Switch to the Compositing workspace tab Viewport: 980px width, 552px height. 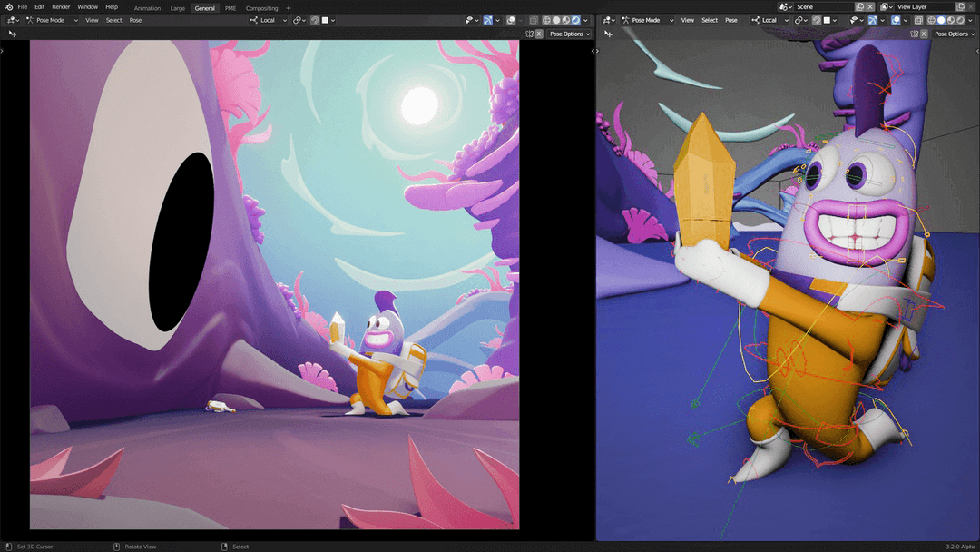[x=262, y=8]
